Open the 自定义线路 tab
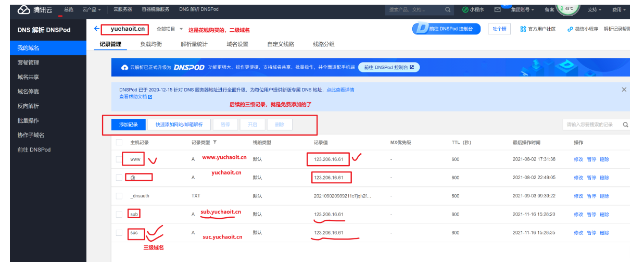Image resolution: width=644 pixels, height=262 pixels. pyautogui.click(x=281, y=44)
